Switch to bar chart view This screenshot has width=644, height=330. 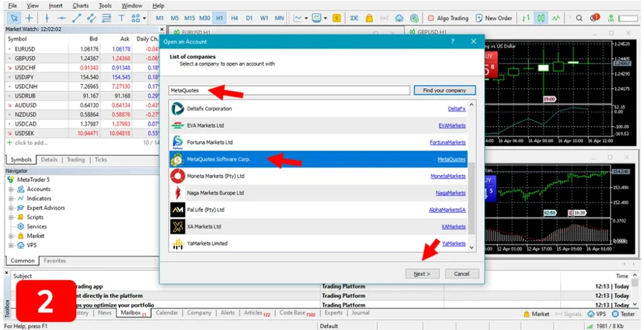[526, 18]
